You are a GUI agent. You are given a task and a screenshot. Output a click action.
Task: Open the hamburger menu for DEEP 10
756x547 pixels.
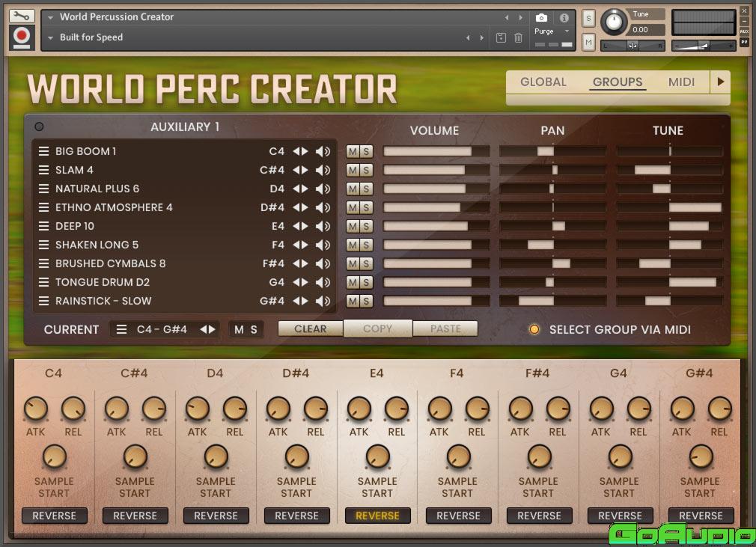(x=43, y=226)
